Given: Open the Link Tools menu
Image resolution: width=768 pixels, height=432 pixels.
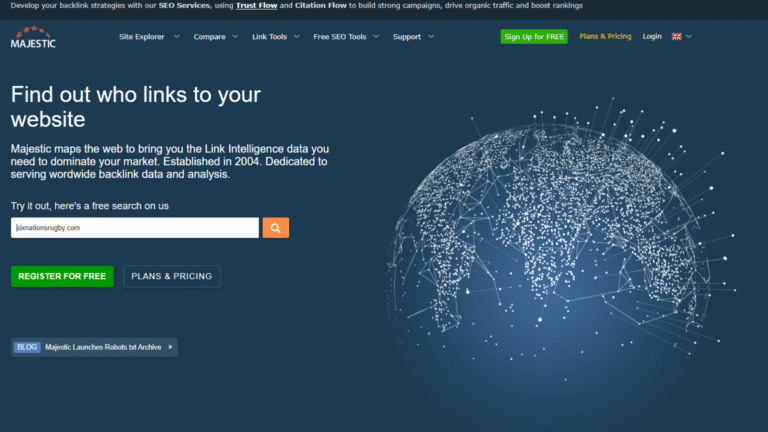Looking at the screenshot, I should (x=269, y=37).
